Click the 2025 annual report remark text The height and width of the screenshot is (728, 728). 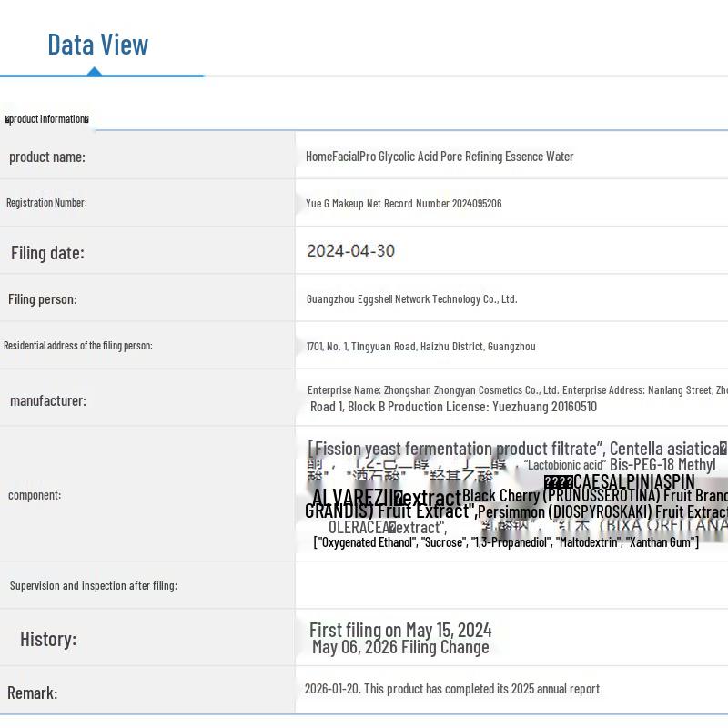point(452,689)
